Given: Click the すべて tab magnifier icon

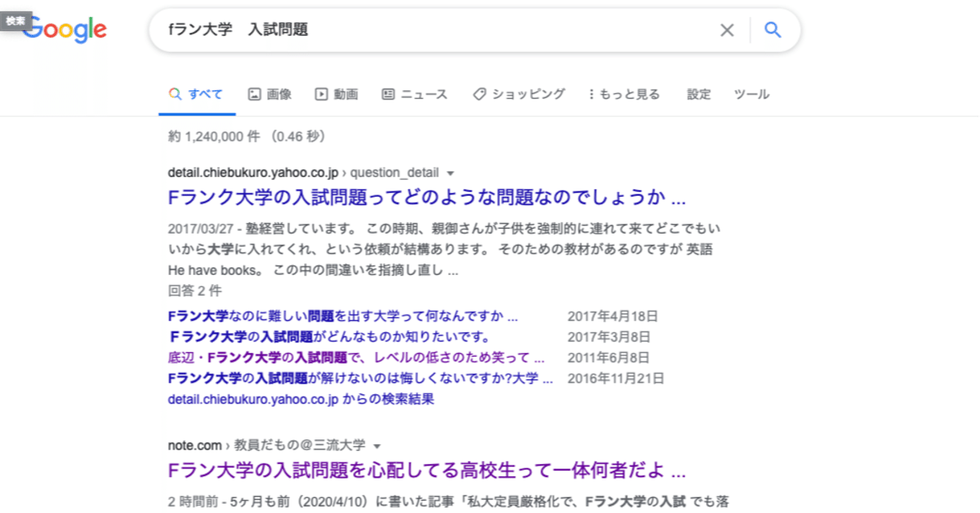Looking at the screenshot, I should pyautogui.click(x=175, y=94).
